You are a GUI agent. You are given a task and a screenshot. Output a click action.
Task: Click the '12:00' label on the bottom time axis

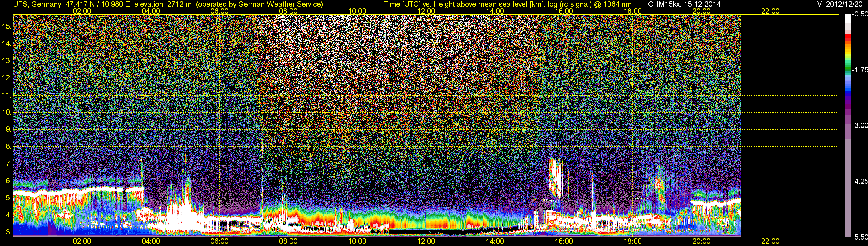click(426, 241)
